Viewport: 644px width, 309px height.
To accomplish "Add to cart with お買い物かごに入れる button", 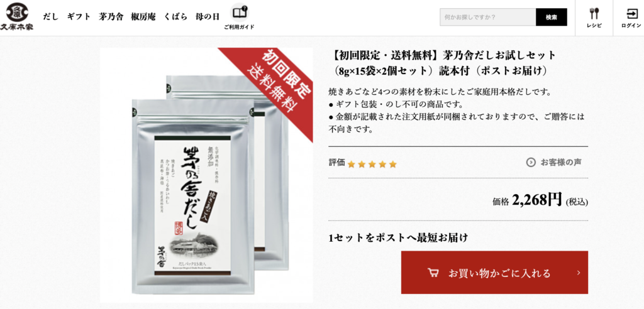I will click(494, 273).
